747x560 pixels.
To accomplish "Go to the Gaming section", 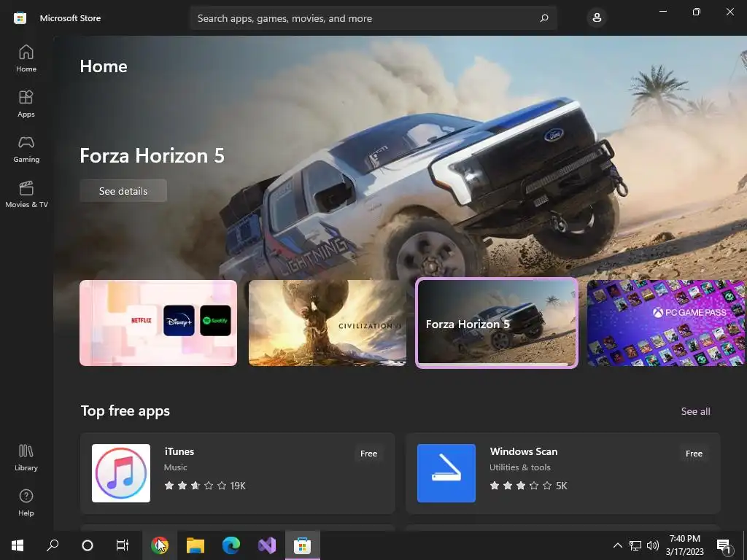I will (26, 149).
